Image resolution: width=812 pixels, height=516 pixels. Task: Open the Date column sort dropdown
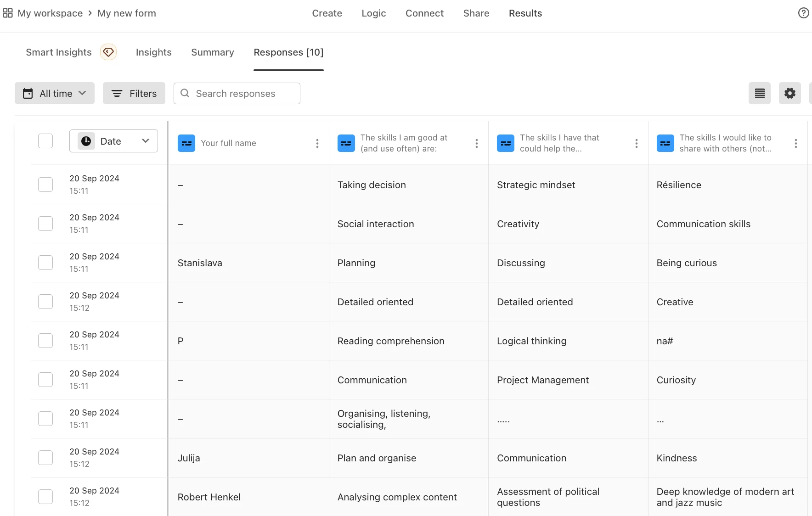[113, 141]
